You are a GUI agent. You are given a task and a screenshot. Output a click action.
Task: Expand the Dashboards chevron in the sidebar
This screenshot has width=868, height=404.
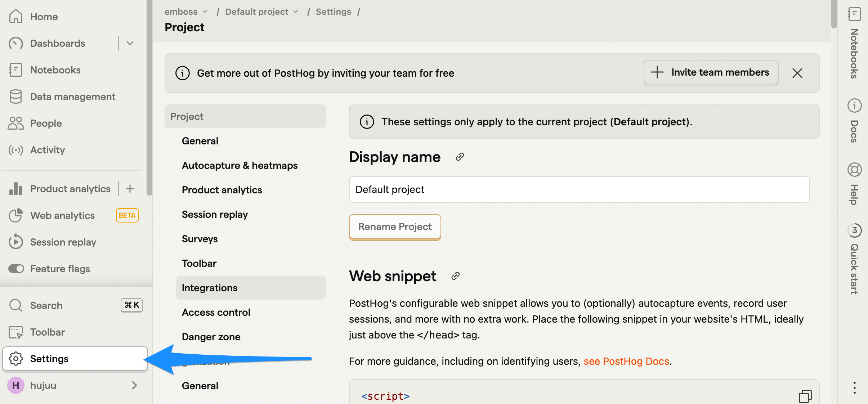130,43
